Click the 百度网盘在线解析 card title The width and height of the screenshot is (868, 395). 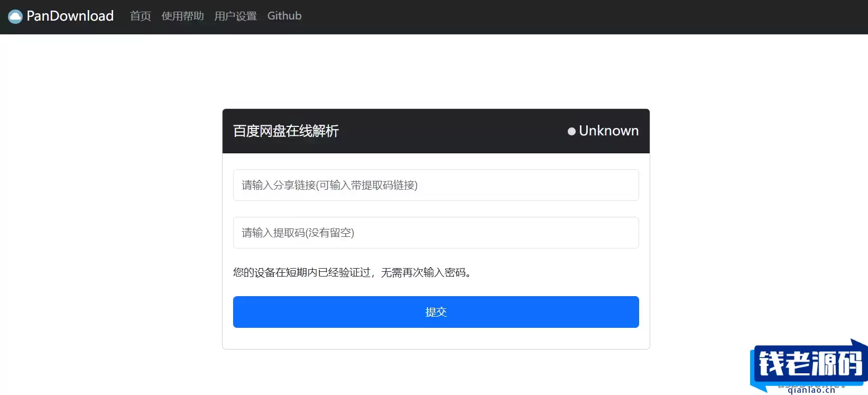[286, 131]
